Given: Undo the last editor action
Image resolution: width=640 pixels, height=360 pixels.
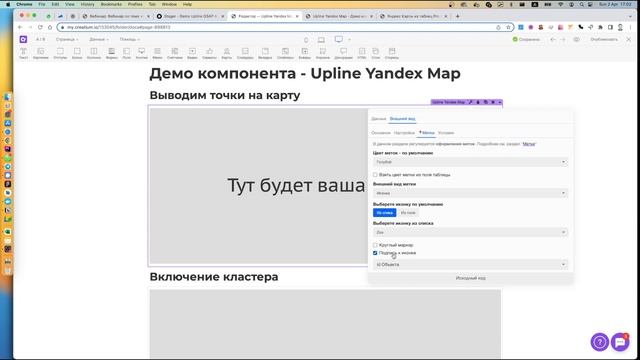Looking at the screenshot, I should (x=553, y=40).
